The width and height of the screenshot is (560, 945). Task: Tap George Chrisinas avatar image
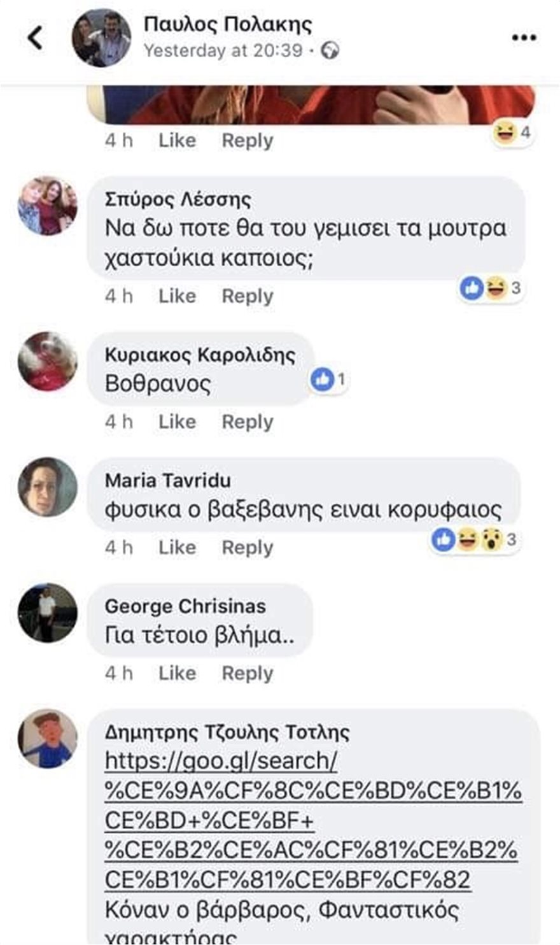(x=48, y=613)
